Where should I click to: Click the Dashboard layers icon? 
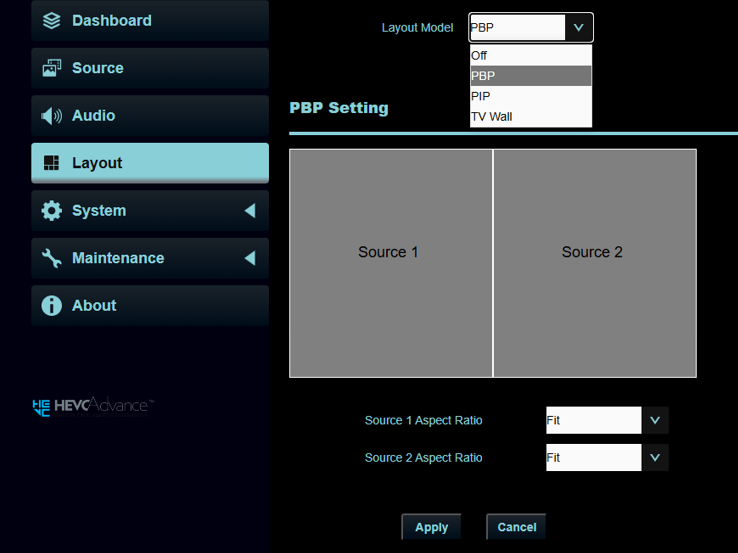click(52, 21)
